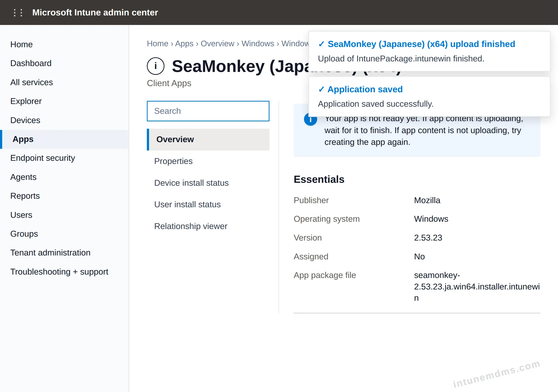The width and height of the screenshot is (558, 392).
Task: Open the app launcher grid icon
Action: [18, 12]
